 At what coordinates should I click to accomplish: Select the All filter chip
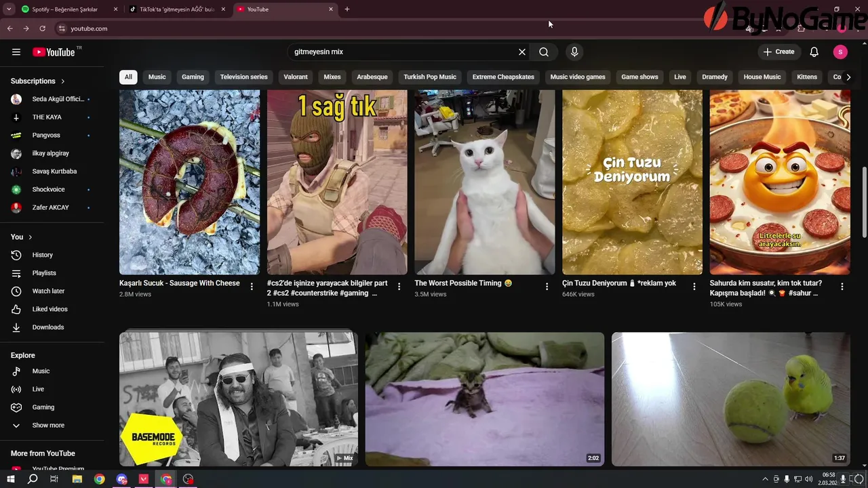[x=128, y=77]
